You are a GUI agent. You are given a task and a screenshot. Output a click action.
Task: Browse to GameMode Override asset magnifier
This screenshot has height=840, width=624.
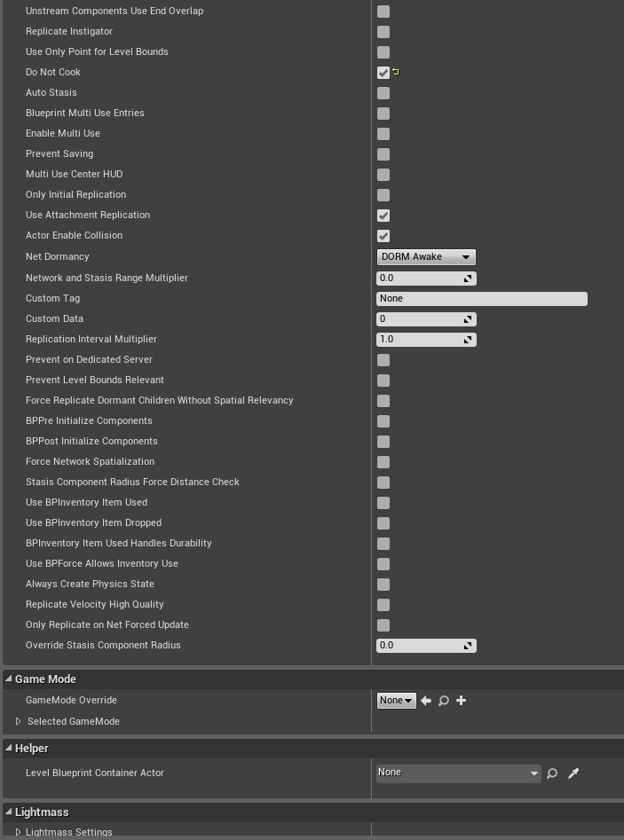click(443, 701)
